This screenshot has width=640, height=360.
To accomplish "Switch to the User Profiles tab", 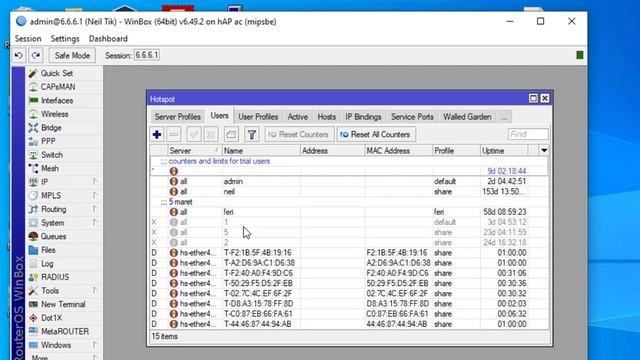I will click(258, 117).
